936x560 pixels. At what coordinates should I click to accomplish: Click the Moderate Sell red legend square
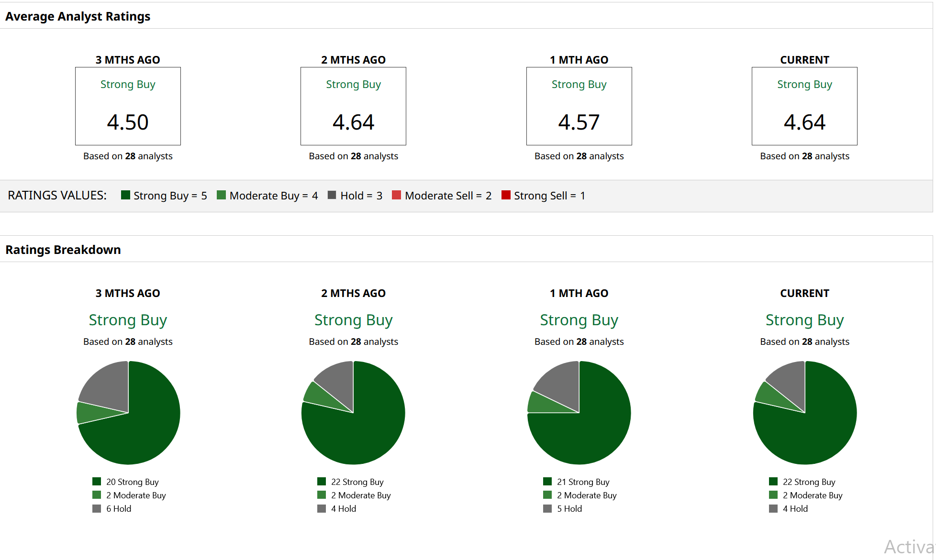pyautogui.click(x=396, y=195)
